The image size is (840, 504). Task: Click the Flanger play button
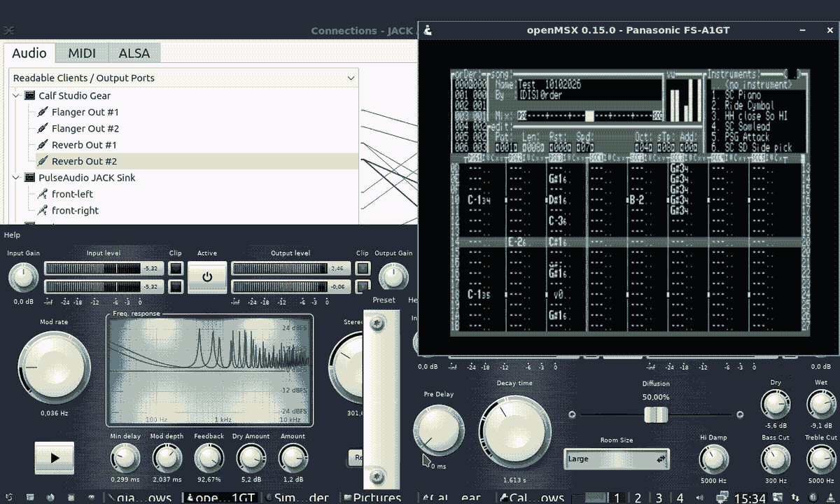click(55, 458)
